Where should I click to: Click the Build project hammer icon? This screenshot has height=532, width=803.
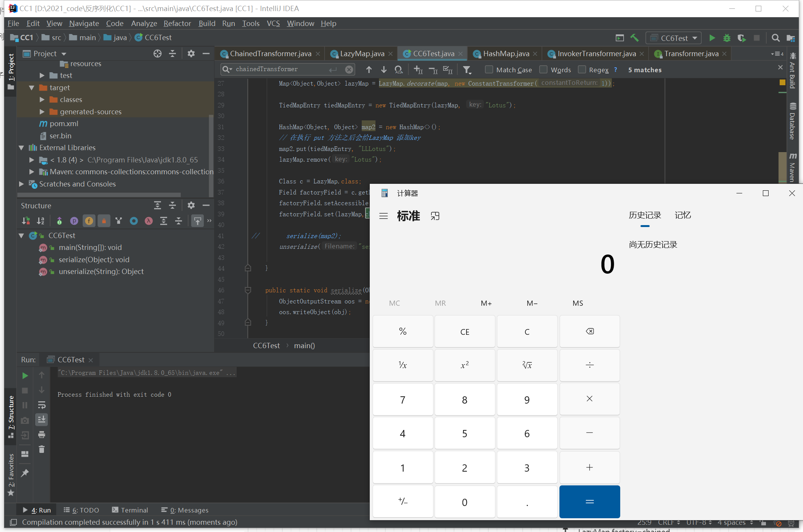click(x=634, y=37)
